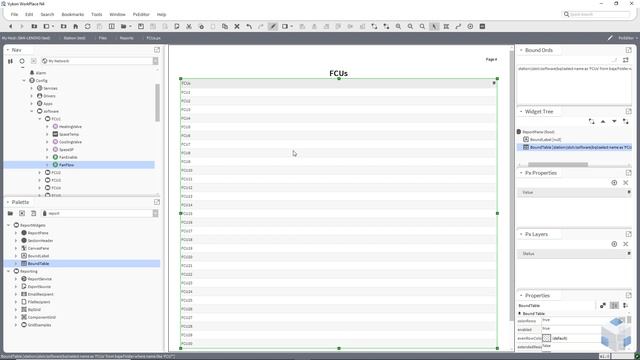Maximize the Palette side bar
The height and width of the screenshot is (360, 640).
click(x=157, y=202)
